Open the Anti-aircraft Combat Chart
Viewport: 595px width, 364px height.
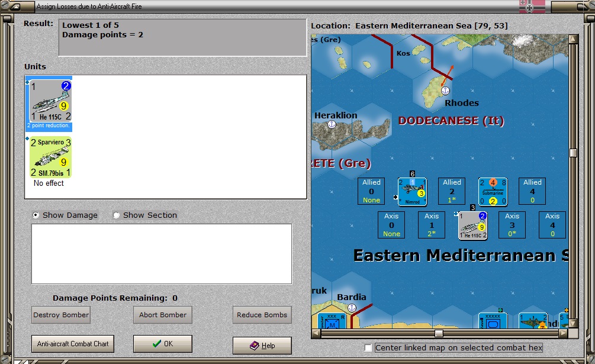point(73,344)
